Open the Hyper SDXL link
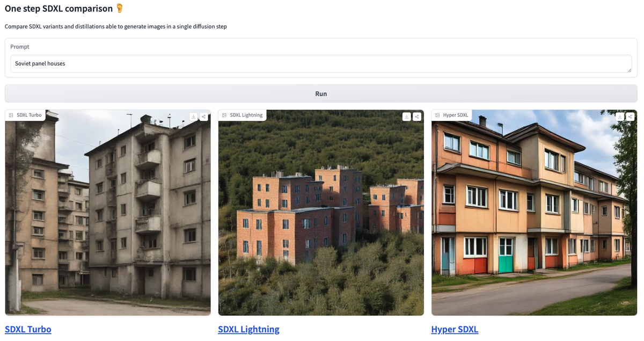Image resolution: width=644 pixels, height=341 pixels. 455,329
